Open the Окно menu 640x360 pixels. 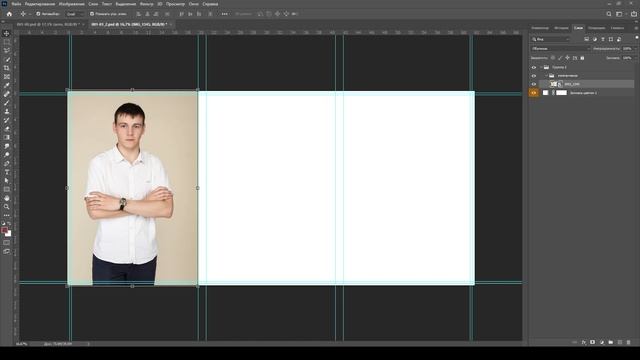(x=193, y=4)
